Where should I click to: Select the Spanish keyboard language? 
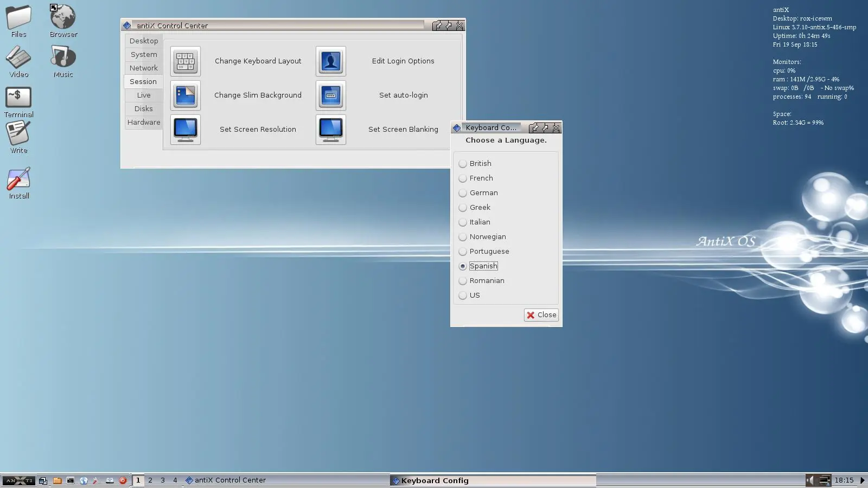point(478,266)
